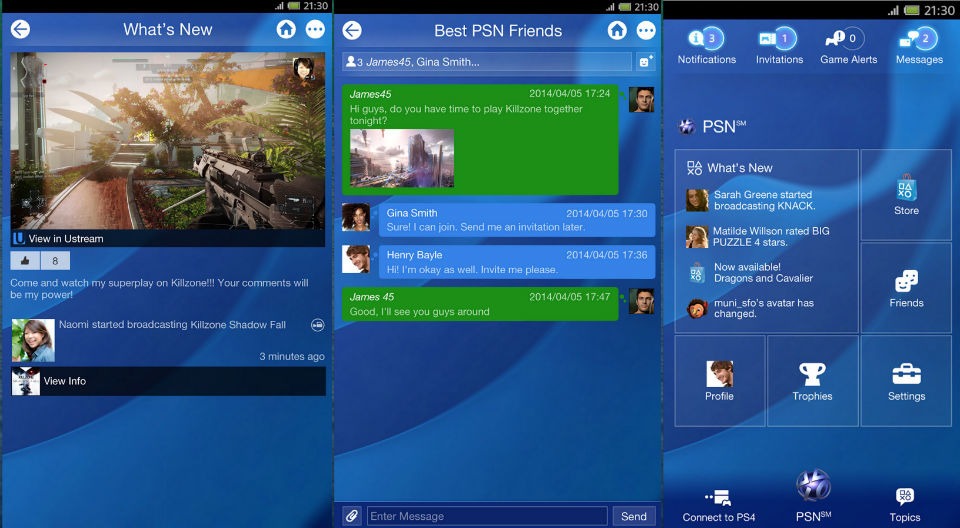Attach file using paperclip icon

[351, 516]
